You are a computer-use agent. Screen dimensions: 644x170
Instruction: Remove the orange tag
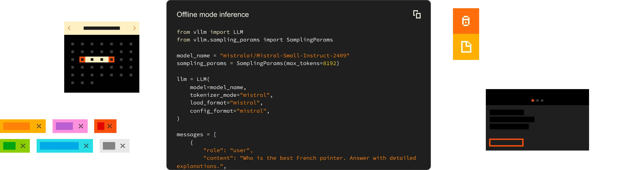[x=39, y=126]
